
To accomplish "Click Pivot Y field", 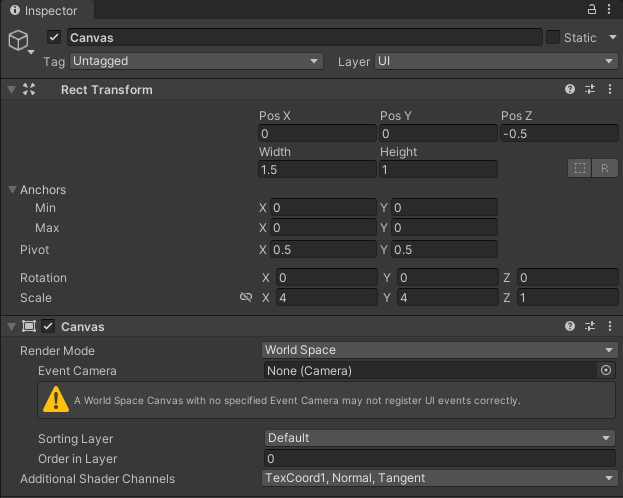I will [444, 250].
